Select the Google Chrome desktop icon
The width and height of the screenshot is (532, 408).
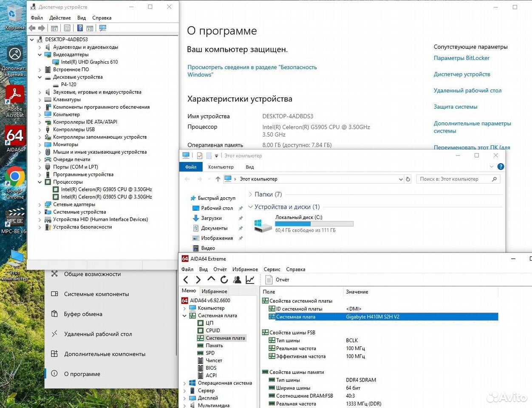[15, 183]
